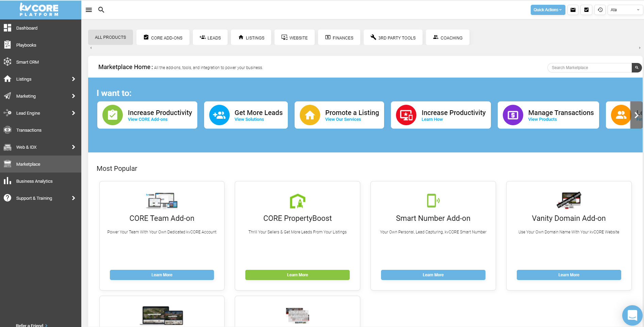The image size is (644, 327).
Task: Click the Listings house icon in sidebar
Action: [x=7, y=79]
